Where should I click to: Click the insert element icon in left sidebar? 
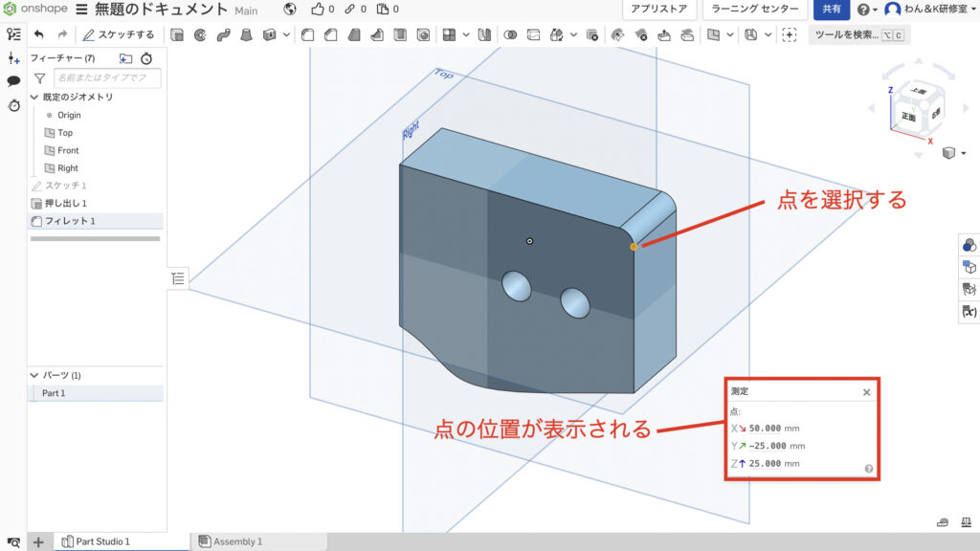13,58
